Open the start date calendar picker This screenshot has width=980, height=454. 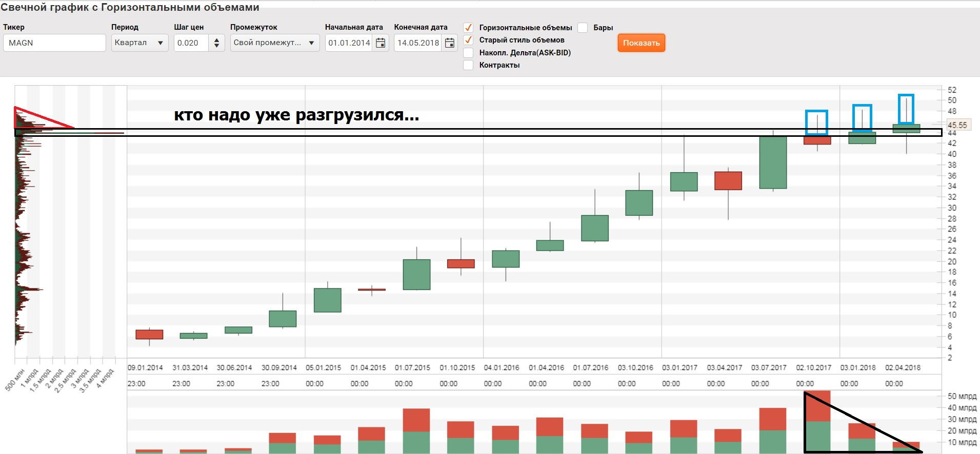pyautogui.click(x=381, y=43)
